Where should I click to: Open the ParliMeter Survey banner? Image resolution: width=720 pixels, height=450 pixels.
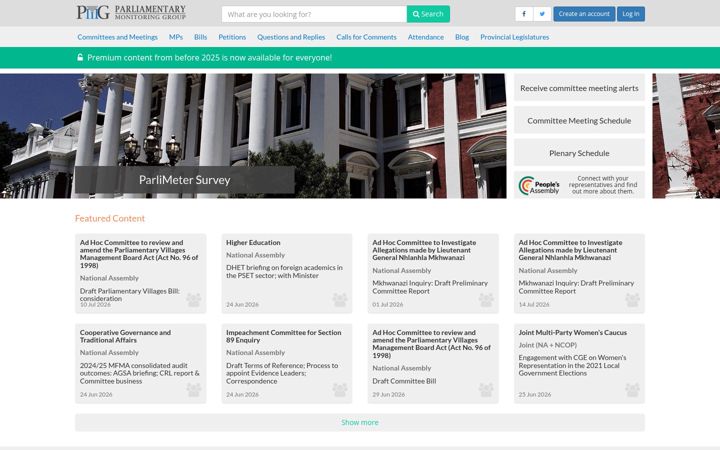[x=185, y=180]
